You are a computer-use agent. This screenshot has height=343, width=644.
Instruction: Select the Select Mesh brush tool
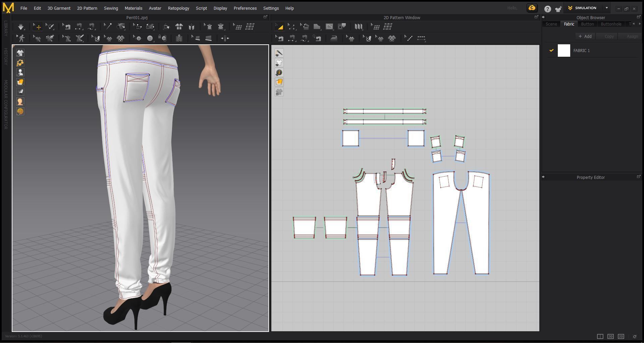click(50, 27)
